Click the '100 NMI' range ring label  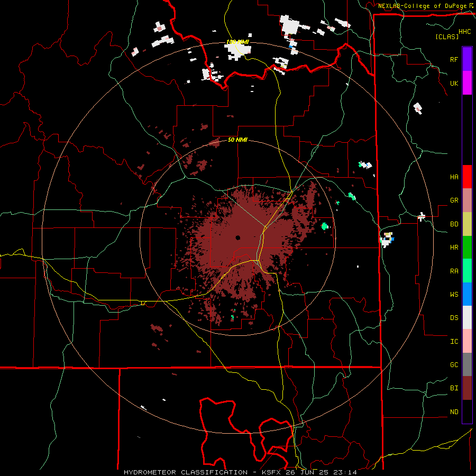tap(237, 42)
